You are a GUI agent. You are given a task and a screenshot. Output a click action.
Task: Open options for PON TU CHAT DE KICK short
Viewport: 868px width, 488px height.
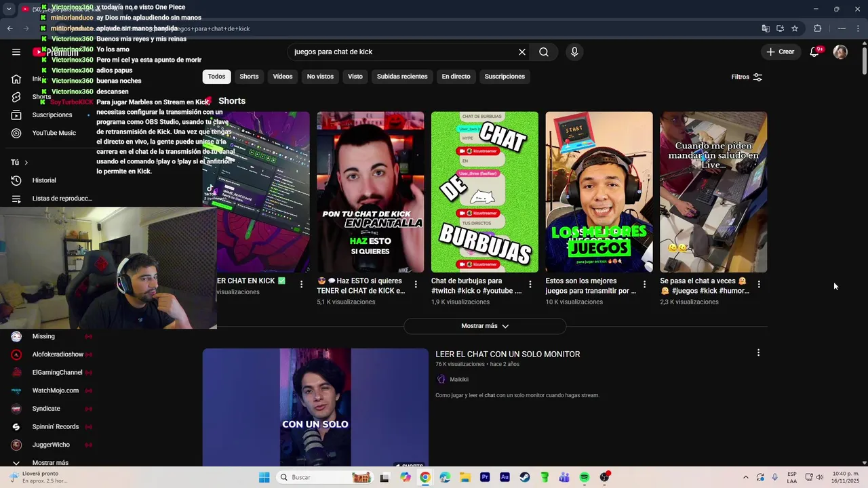coord(416,285)
